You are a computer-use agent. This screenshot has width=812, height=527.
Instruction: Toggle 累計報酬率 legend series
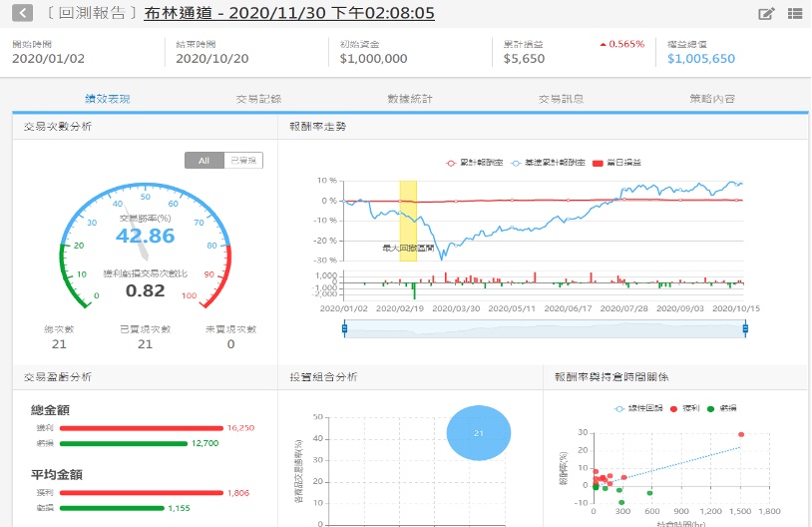point(475,163)
